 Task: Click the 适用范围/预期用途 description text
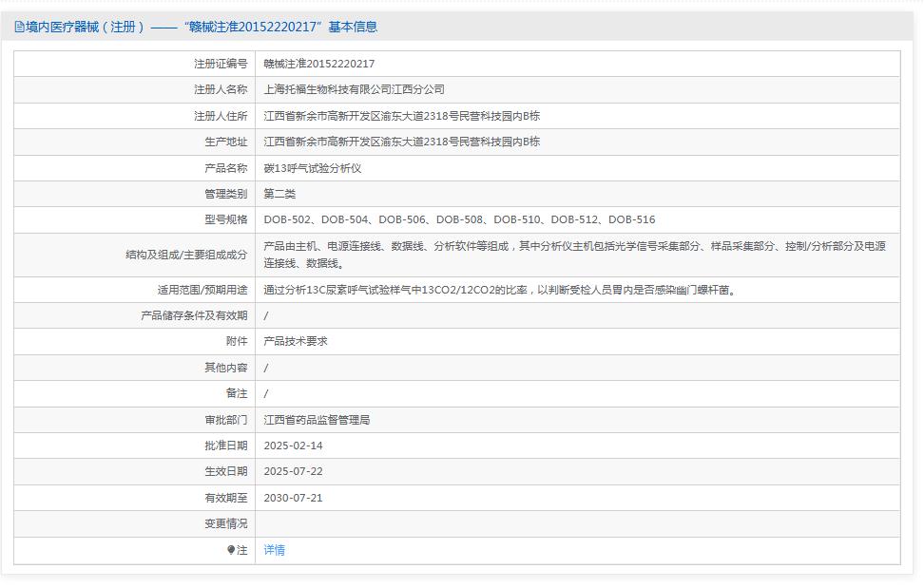coord(499,290)
